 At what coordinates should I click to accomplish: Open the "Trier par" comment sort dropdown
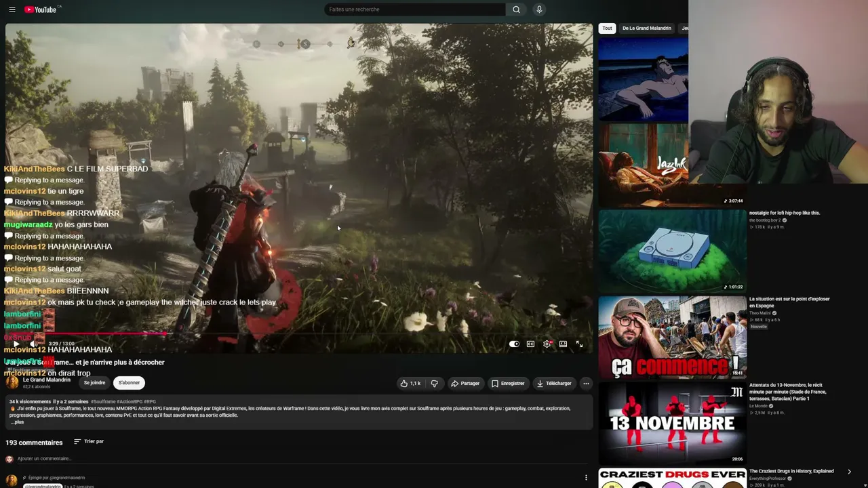pyautogui.click(x=89, y=442)
